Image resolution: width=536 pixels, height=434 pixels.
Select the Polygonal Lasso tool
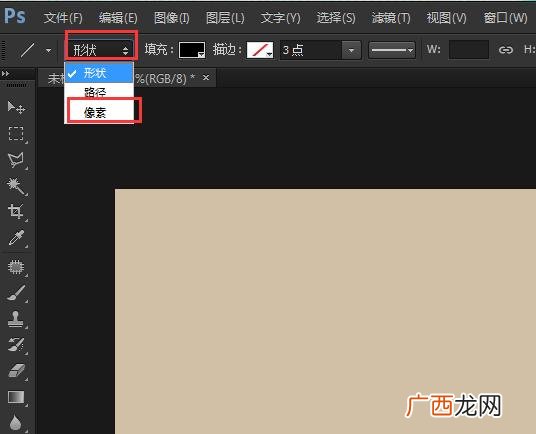[x=16, y=160]
